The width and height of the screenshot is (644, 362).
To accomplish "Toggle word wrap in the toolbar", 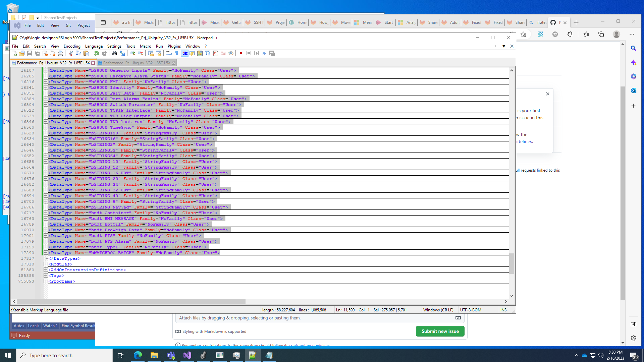I will pos(169,53).
